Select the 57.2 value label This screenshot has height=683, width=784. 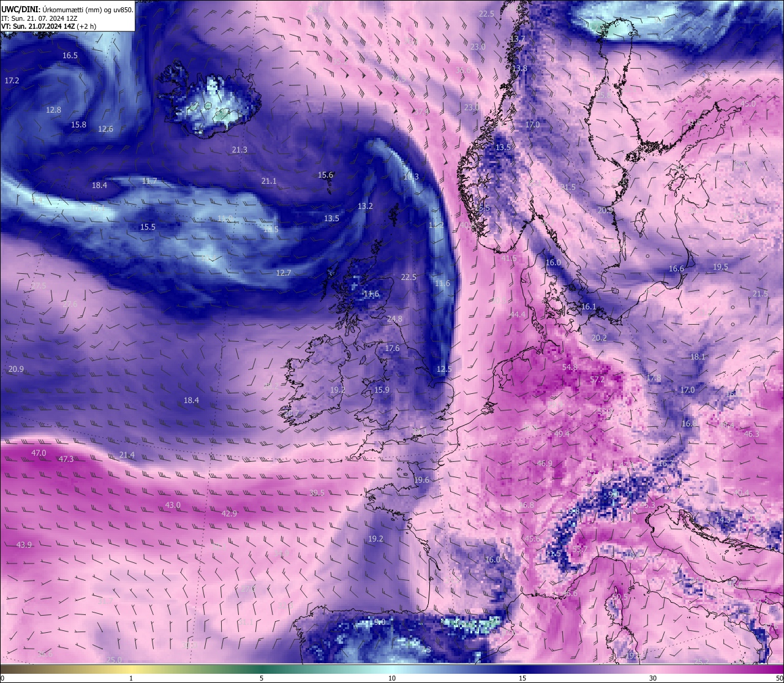pos(597,380)
